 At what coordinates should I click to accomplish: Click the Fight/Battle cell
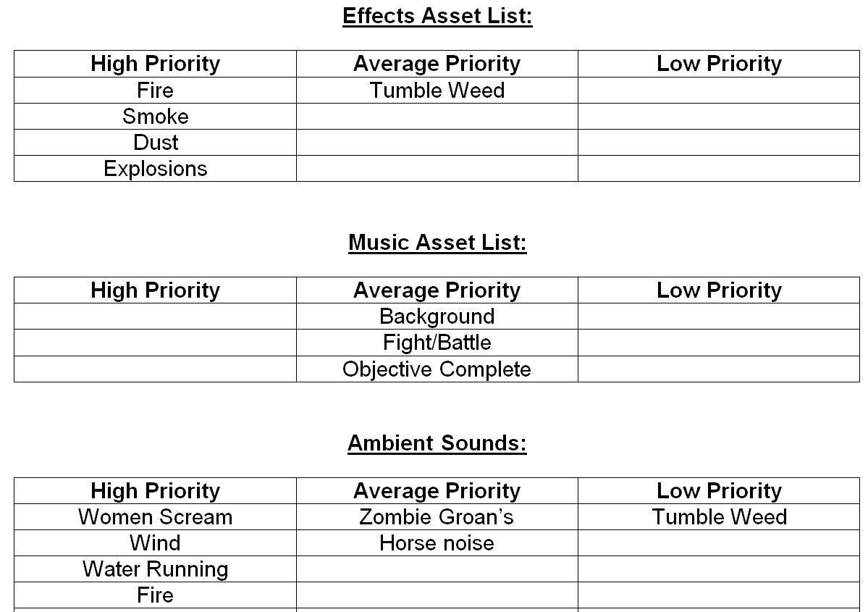(437, 343)
